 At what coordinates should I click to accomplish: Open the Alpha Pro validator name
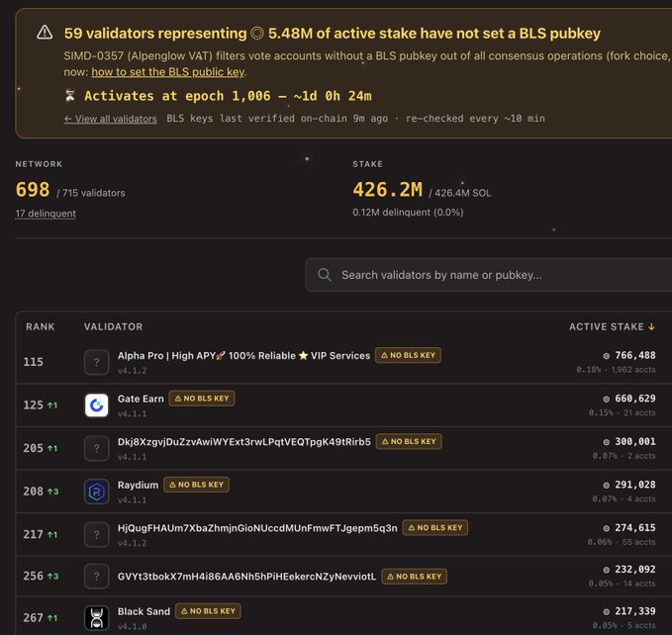(x=243, y=356)
